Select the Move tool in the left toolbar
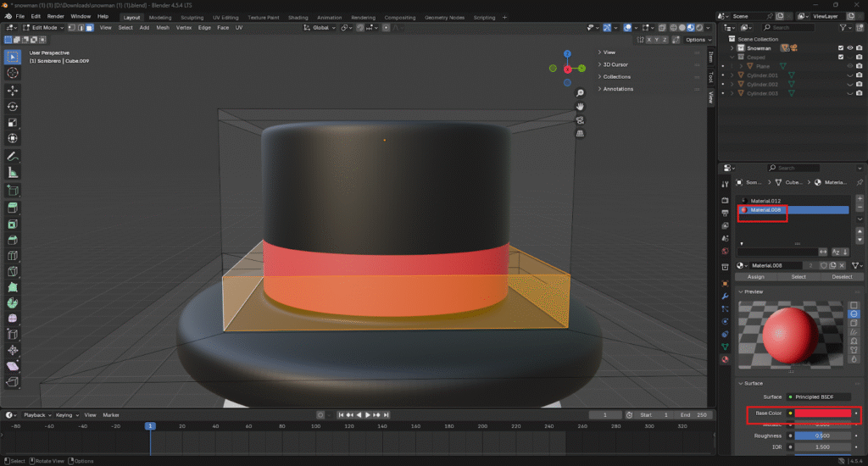This screenshot has height=466, width=868. (13, 90)
